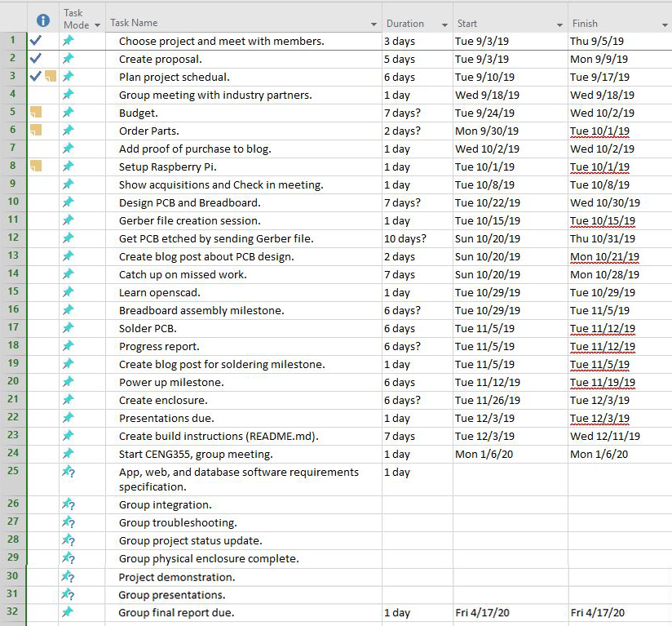Open the Finish column filter dropdown
Image resolution: width=672 pixels, height=626 pixels.
[665, 25]
